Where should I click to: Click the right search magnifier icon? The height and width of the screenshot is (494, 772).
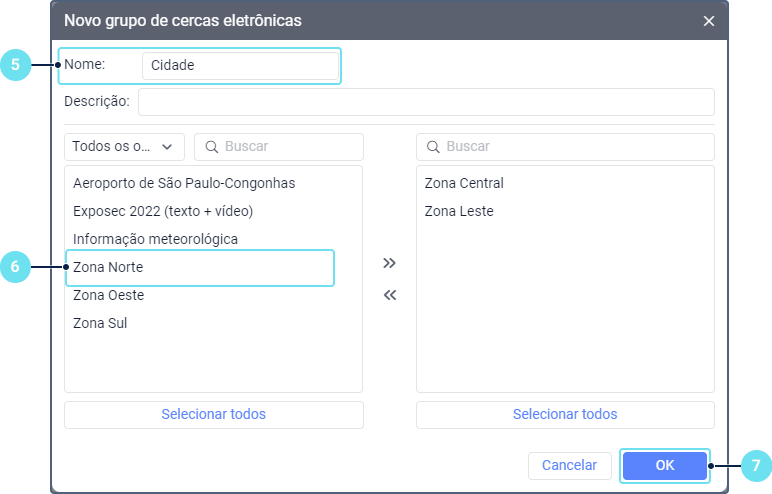tap(433, 147)
